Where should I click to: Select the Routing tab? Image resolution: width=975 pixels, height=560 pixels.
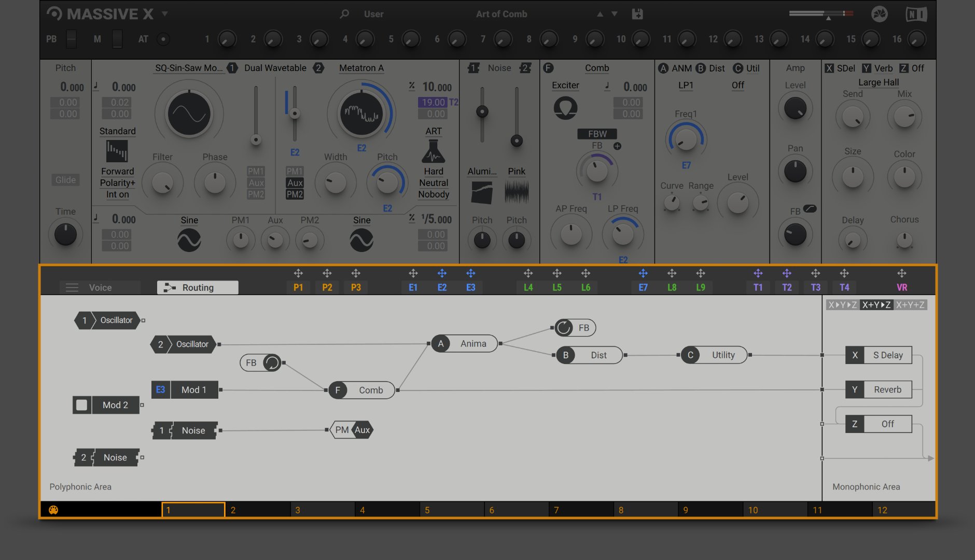(198, 287)
